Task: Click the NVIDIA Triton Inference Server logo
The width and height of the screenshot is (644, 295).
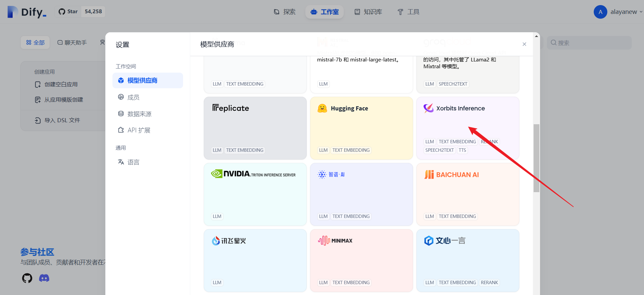Action: [253, 174]
